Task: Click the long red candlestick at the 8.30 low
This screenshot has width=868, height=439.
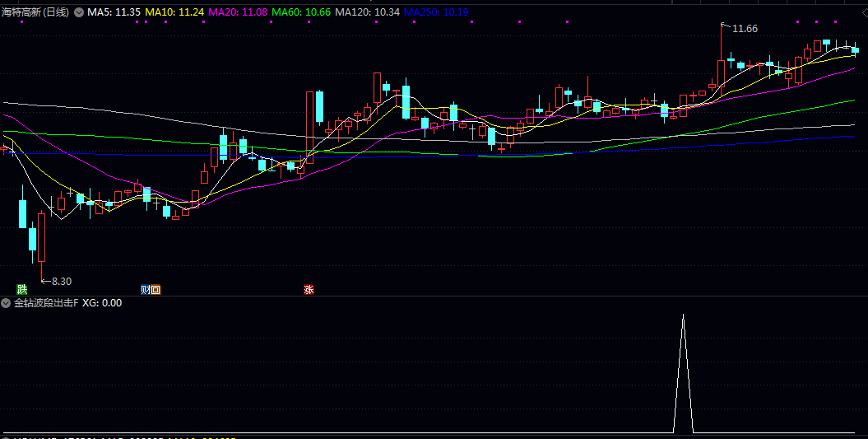Action: point(41,237)
